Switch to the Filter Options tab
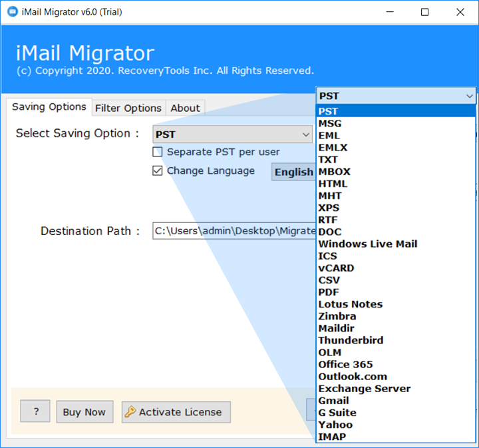Image resolution: width=479 pixels, height=448 pixels. (128, 108)
